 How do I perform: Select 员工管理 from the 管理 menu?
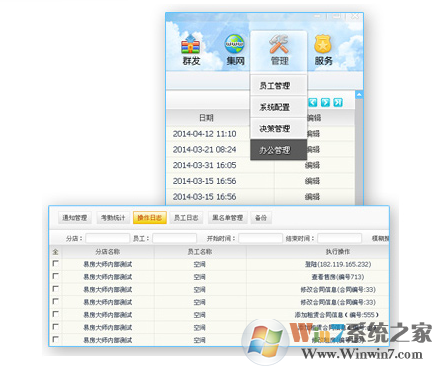278,86
